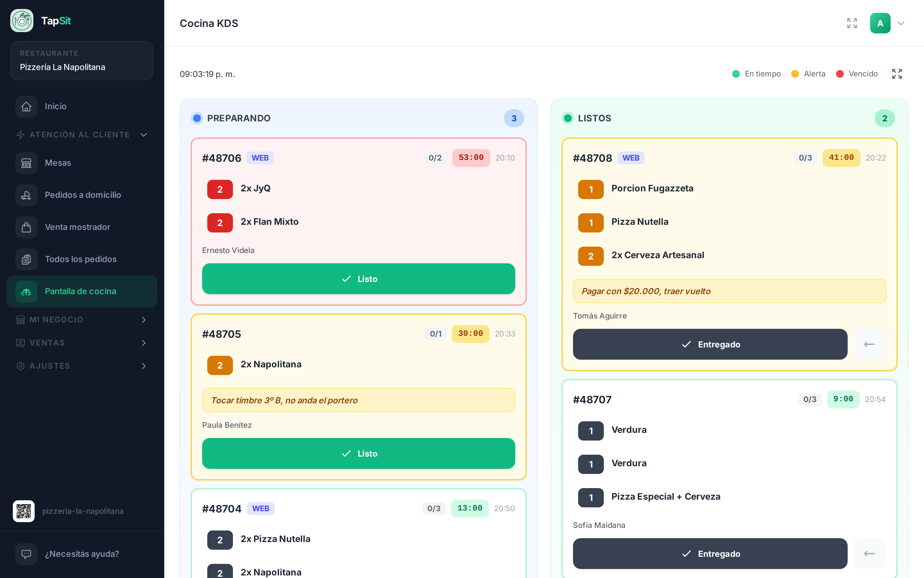Click the Pantalla de cocina icon
Screen dimensions: 924x578
click(26, 291)
